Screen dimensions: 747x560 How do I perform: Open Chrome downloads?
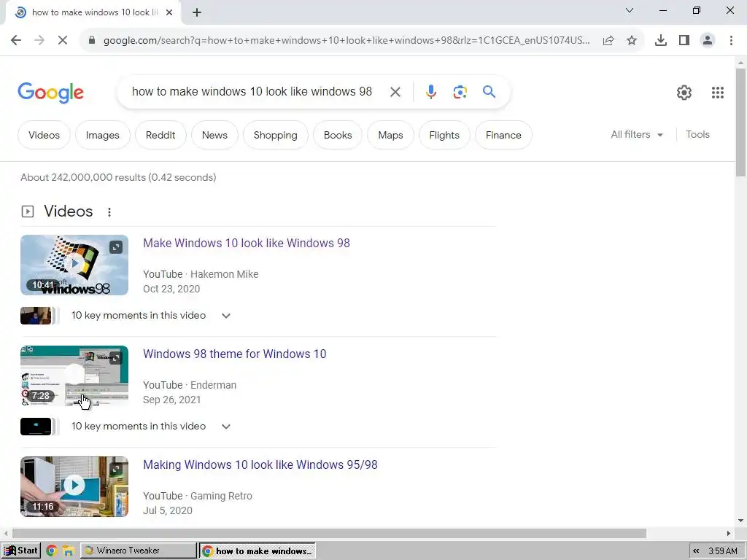point(660,41)
